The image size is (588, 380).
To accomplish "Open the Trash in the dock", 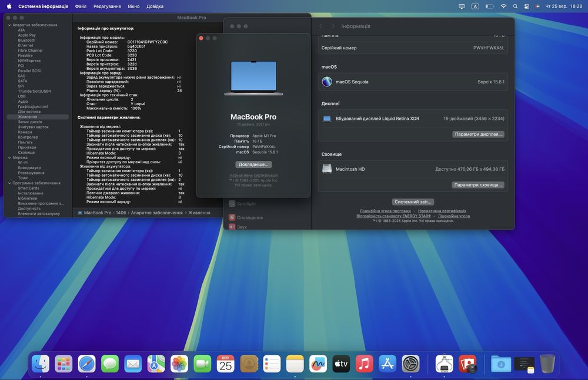I will [547, 364].
